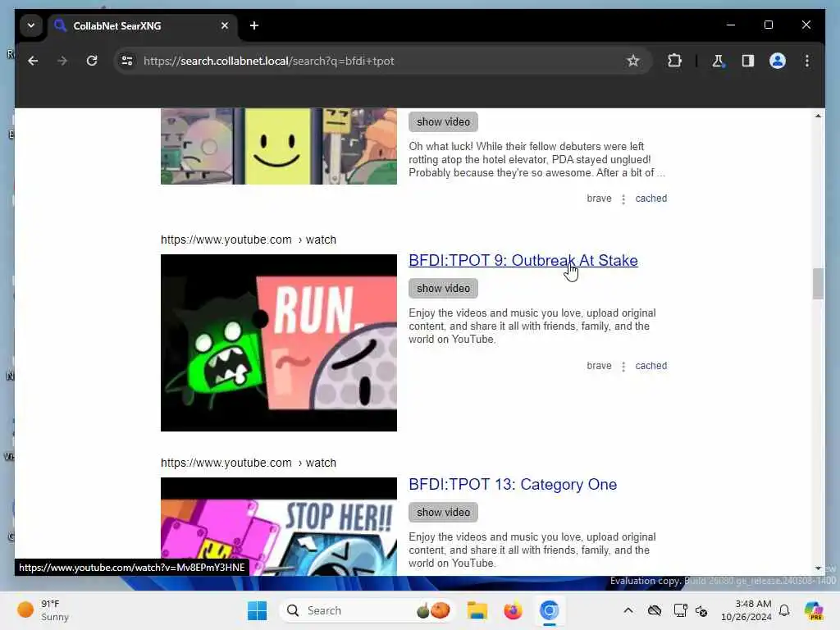Click the taskbar Search box
Image resolution: width=840 pixels, height=630 pixels.
367,610
